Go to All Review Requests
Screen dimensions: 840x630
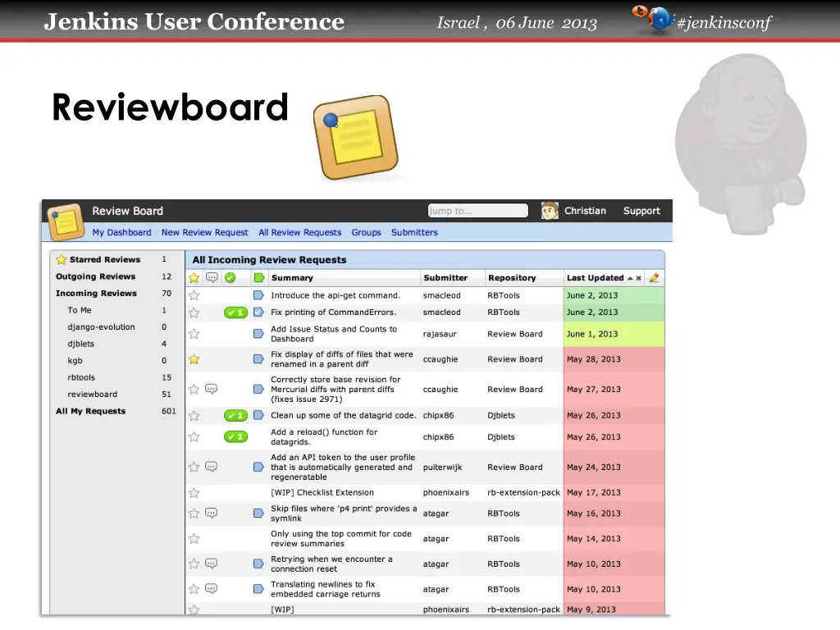[300, 232]
